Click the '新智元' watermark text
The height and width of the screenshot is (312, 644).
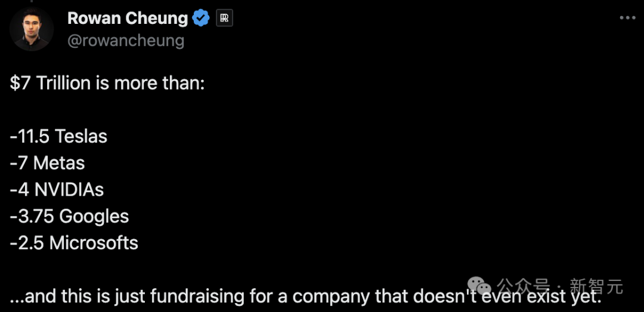pyautogui.click(x=596, y=286)
